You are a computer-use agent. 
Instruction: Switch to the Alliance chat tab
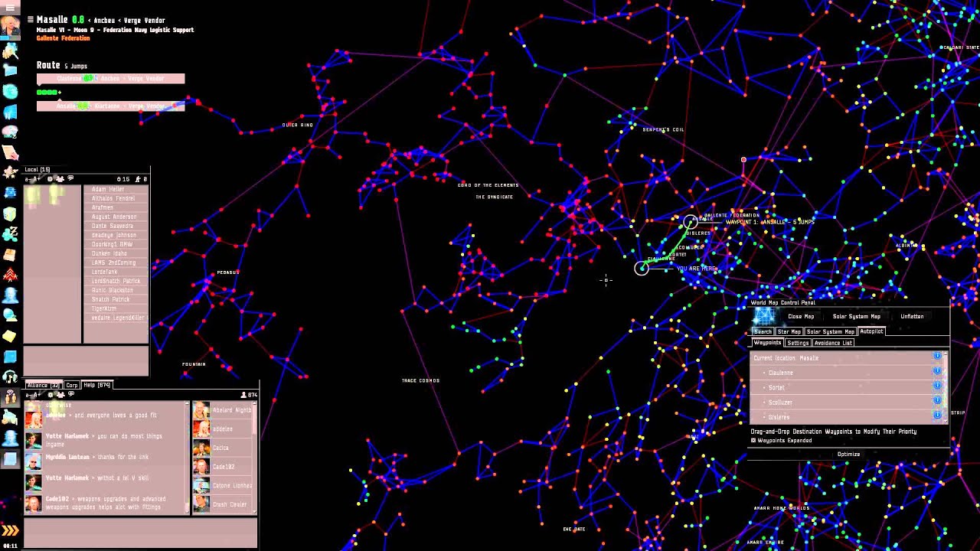pos(44,385)
